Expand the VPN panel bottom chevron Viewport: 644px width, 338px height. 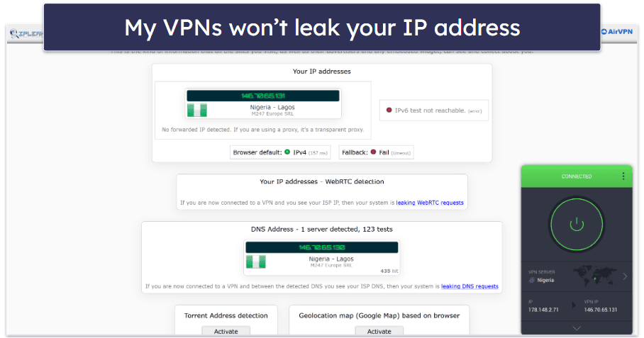click(576, 328)
